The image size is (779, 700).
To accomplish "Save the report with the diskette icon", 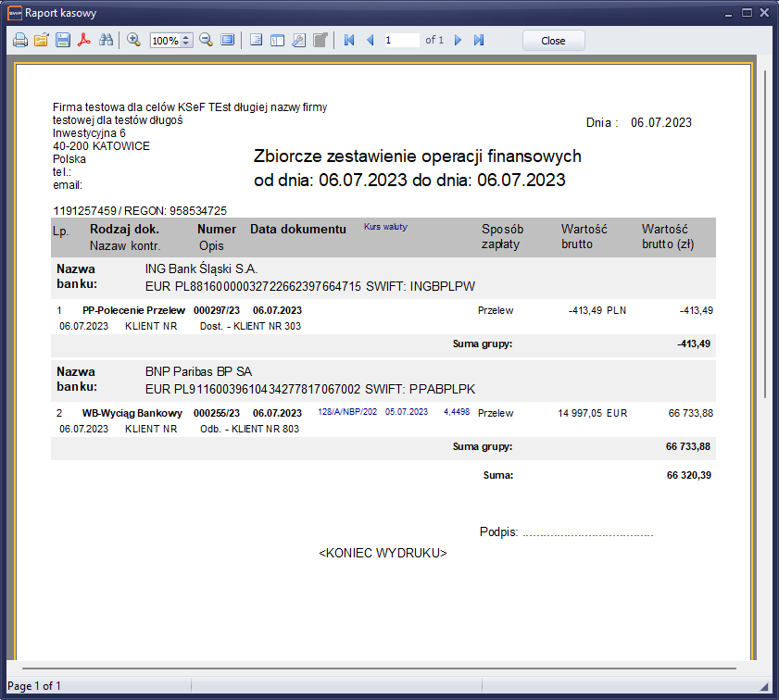I will 63,41.
